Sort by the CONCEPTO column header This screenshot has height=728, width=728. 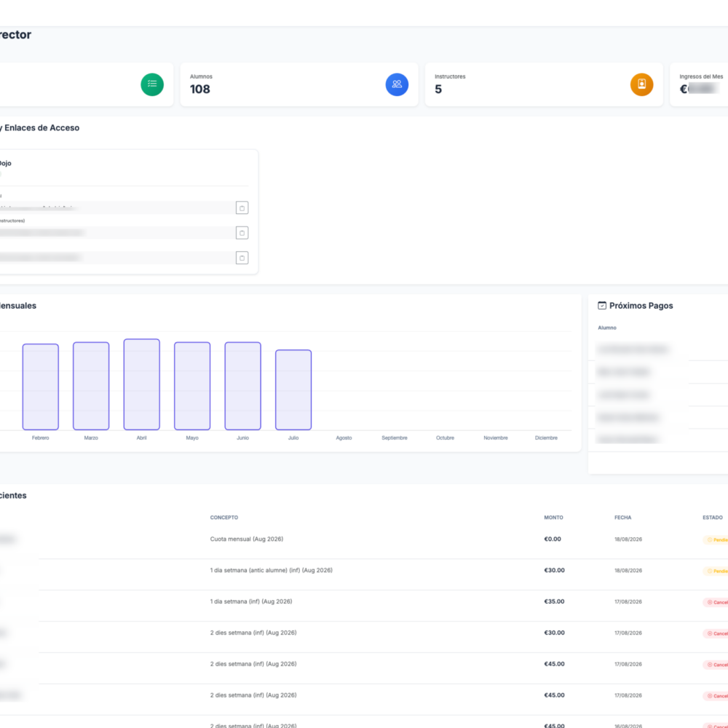click(x=224, y=517)
